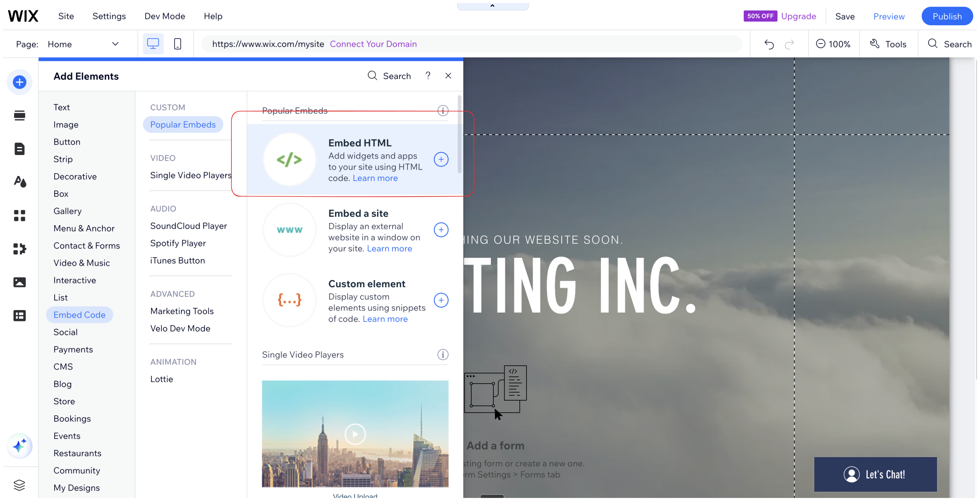Click the Upgrade link
Viewport: 980px width, 501px height.
798,16
